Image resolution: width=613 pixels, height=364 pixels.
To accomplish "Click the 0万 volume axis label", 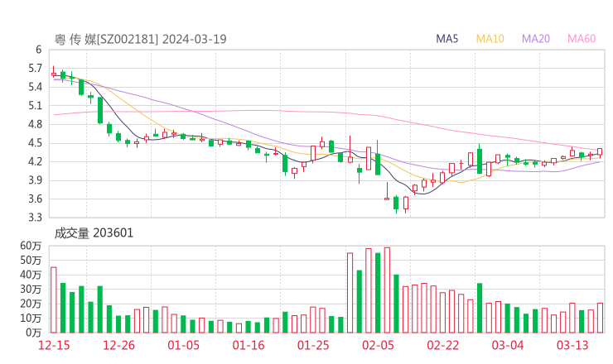I will point(33,333).
